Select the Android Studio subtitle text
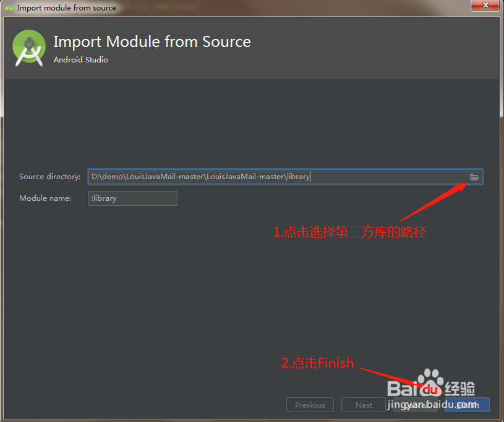 (x=81, y=60)
